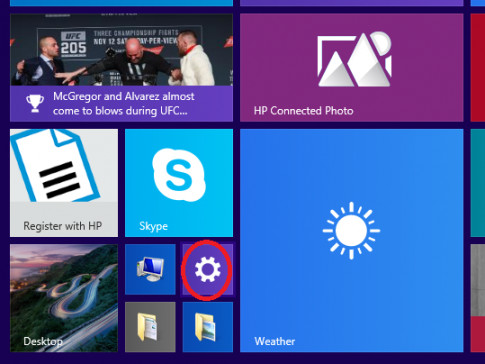Open the HP Connected Photo tile
Screen dimensions: 485x364
pos(352,68)
